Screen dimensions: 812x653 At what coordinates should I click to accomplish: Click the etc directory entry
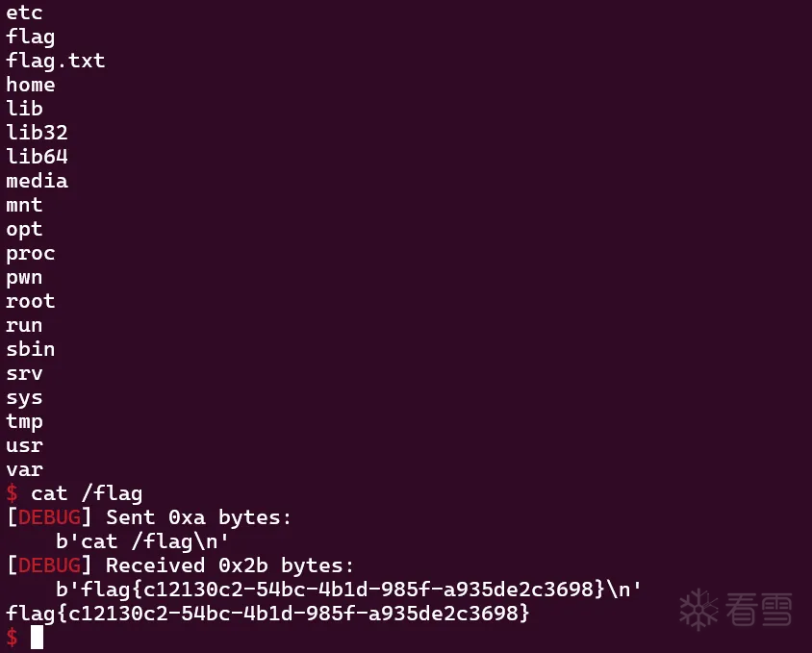[24, 13]
